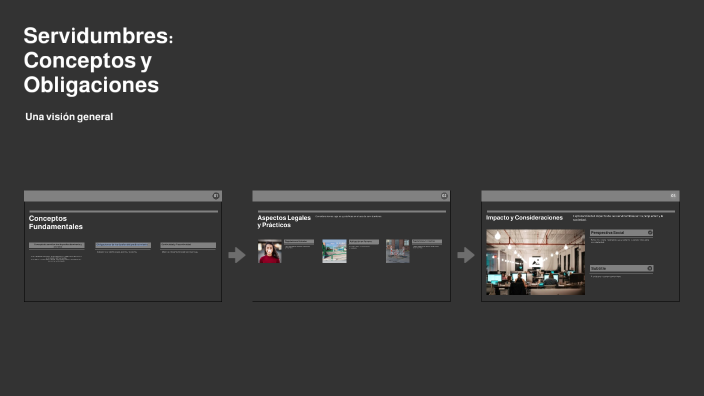Select the office workspace photo in Impacto card

pos(536,262)
